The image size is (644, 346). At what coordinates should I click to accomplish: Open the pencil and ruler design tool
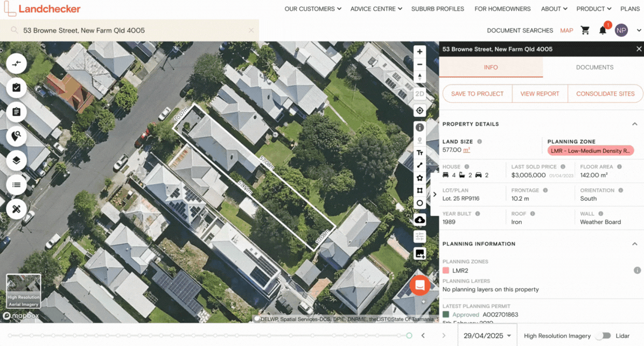[17, 209]
